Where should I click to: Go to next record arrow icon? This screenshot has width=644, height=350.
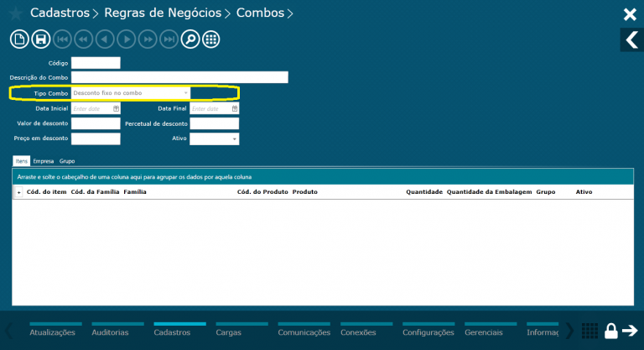126,39
